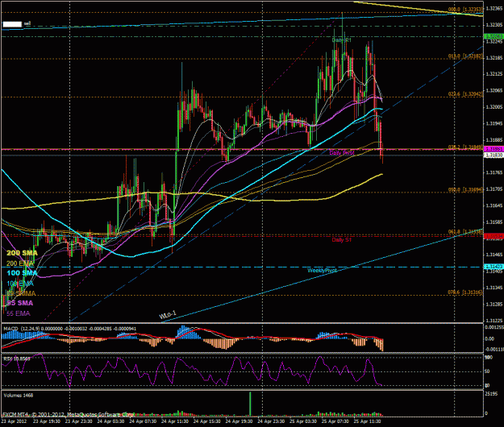Click time axis label 24 Apr 11:30
Screen dimensions: 504x427
pos(175,421)
